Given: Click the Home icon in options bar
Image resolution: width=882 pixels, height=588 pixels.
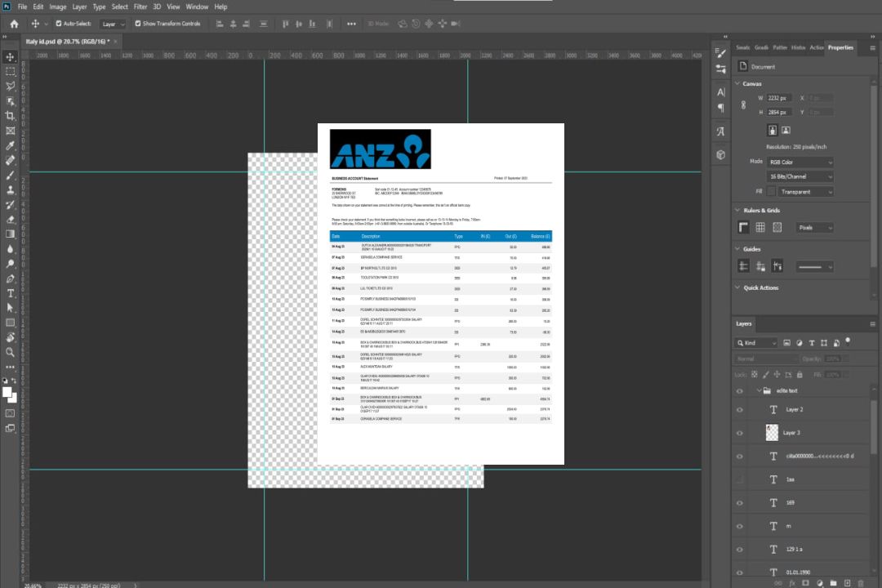Looking at the screenshot, I should 14,24.
